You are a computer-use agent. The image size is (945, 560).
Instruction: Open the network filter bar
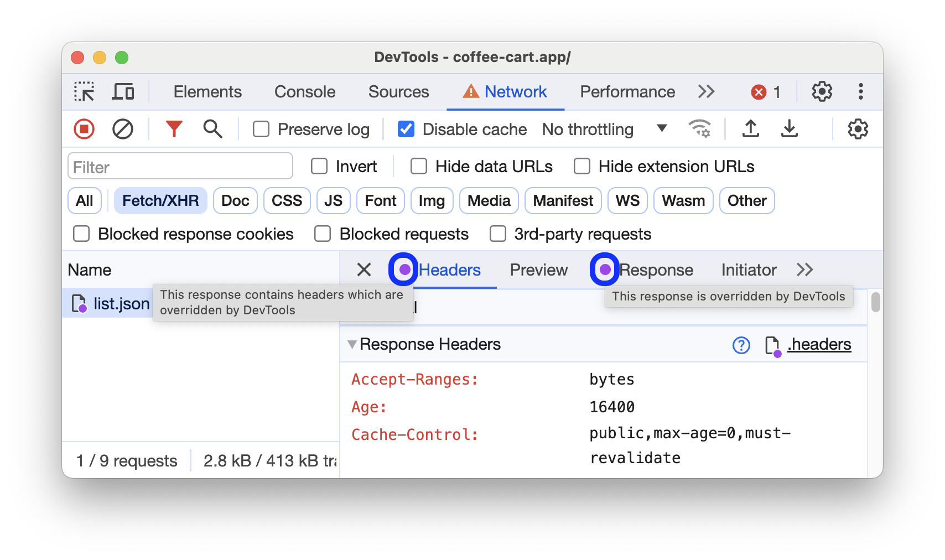[174, 129]
